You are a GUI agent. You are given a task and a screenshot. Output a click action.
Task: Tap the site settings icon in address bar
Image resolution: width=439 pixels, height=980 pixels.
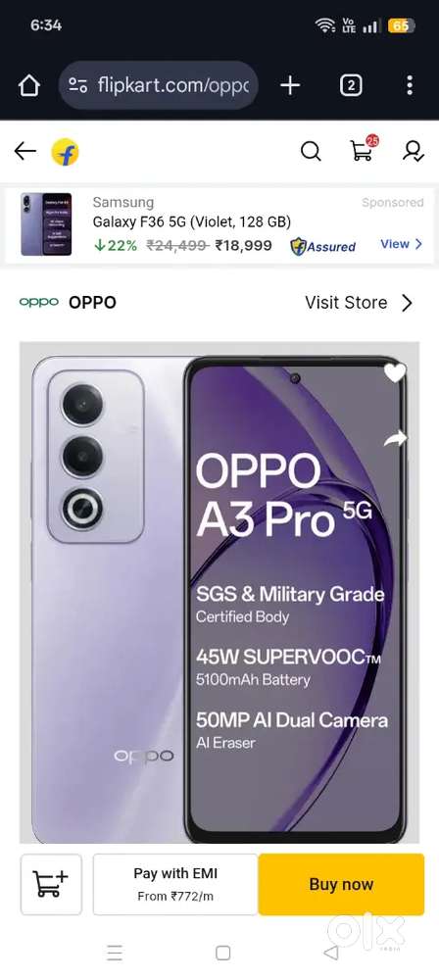[77, 85]
